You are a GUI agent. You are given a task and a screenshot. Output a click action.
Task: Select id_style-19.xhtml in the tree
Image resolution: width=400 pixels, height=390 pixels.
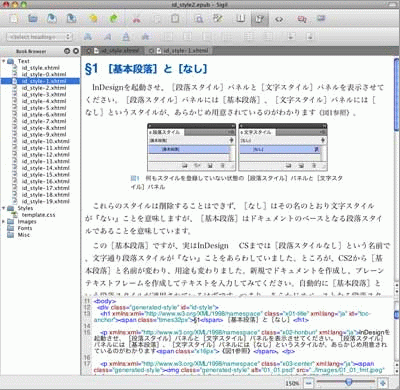[45, 201]
